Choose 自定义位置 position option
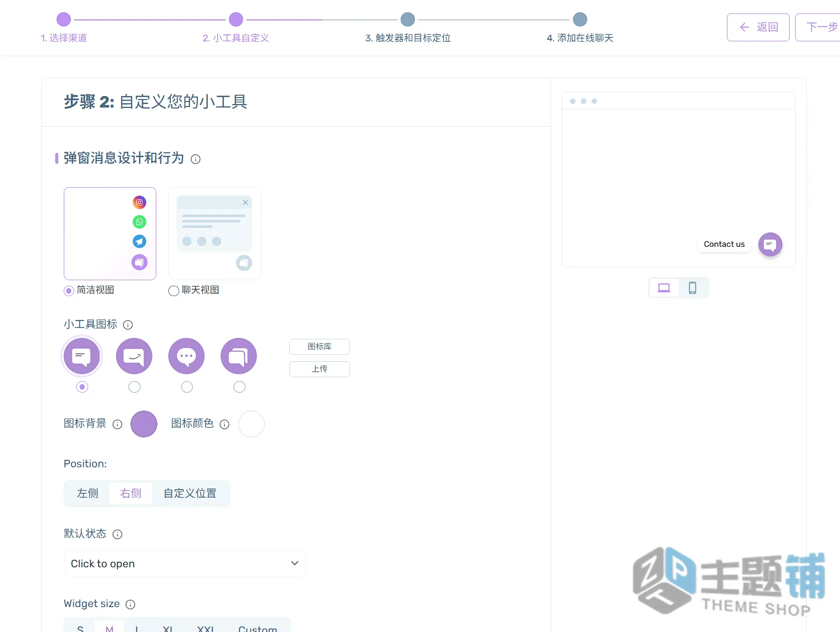Image resolution: width=840 pixels, height=632 pixels. coord(190,494)
